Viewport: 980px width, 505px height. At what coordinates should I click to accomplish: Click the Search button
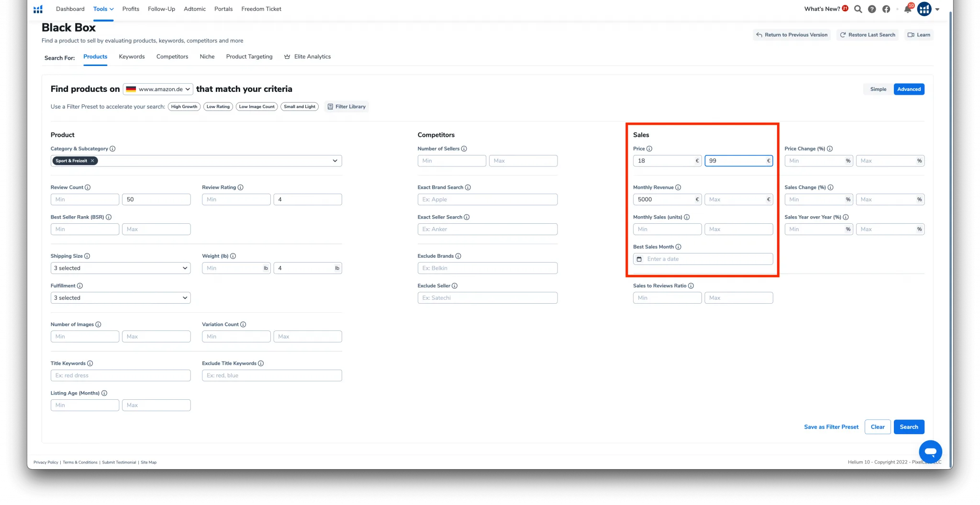(x=909, y=427)
